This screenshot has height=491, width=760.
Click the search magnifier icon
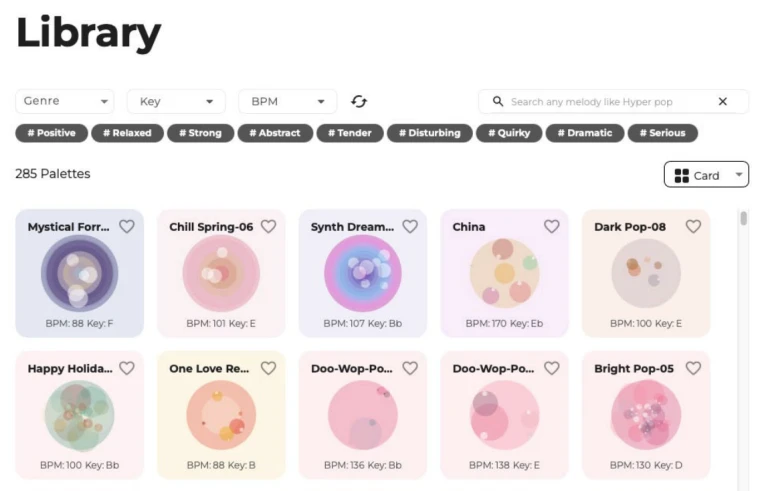click(x=497, y=102)
